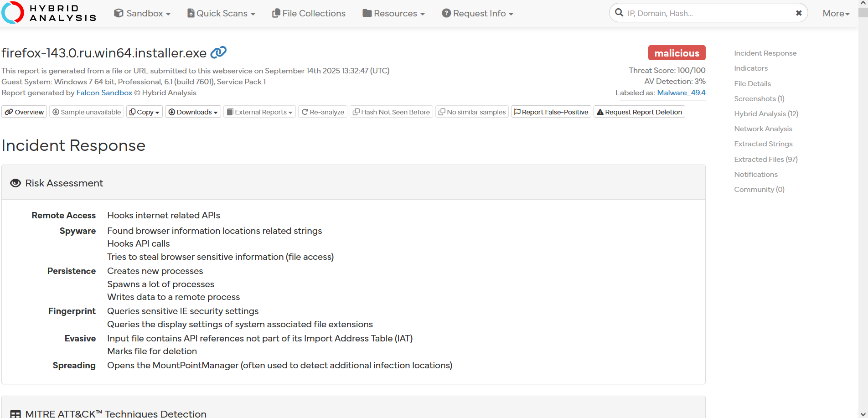Click 'Threat Score: 100/100' text
The image size is (868, 418).
pos(667,70)
